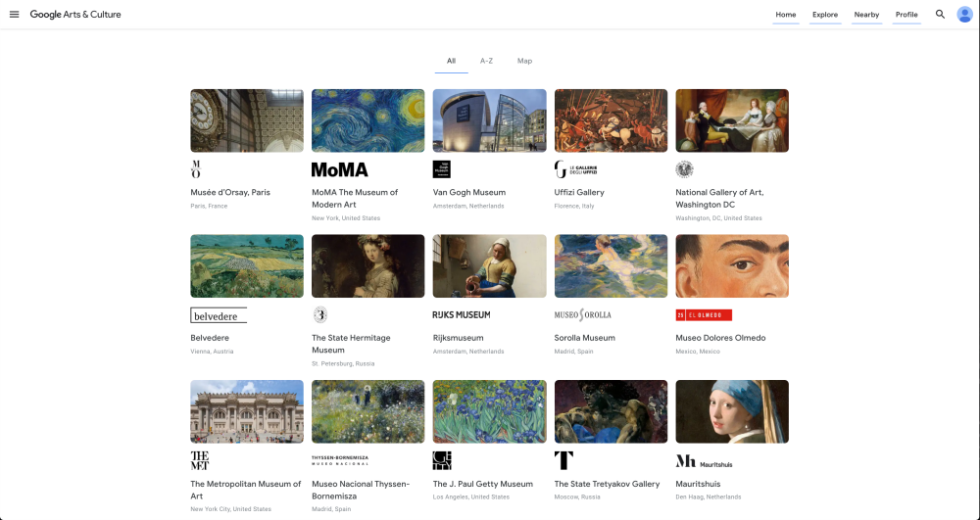Open the Getty Irises thumbnail
This screenshot has height=520, width=980.
489,411
